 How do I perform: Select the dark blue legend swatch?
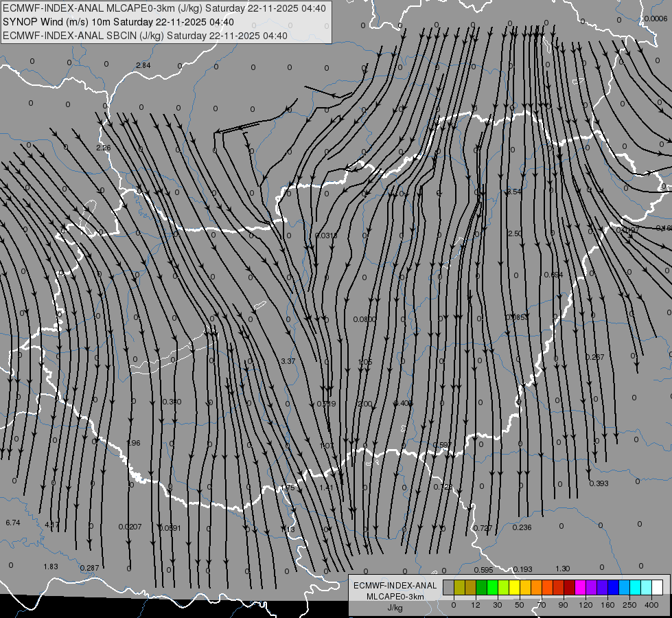coord(613,587)
